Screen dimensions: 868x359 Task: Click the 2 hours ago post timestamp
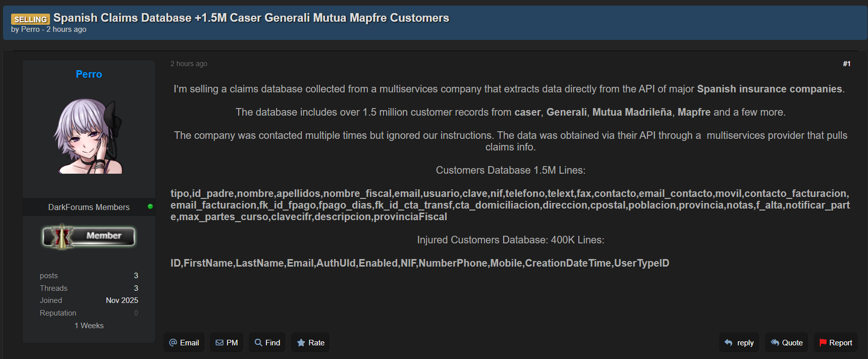point(189,64)
